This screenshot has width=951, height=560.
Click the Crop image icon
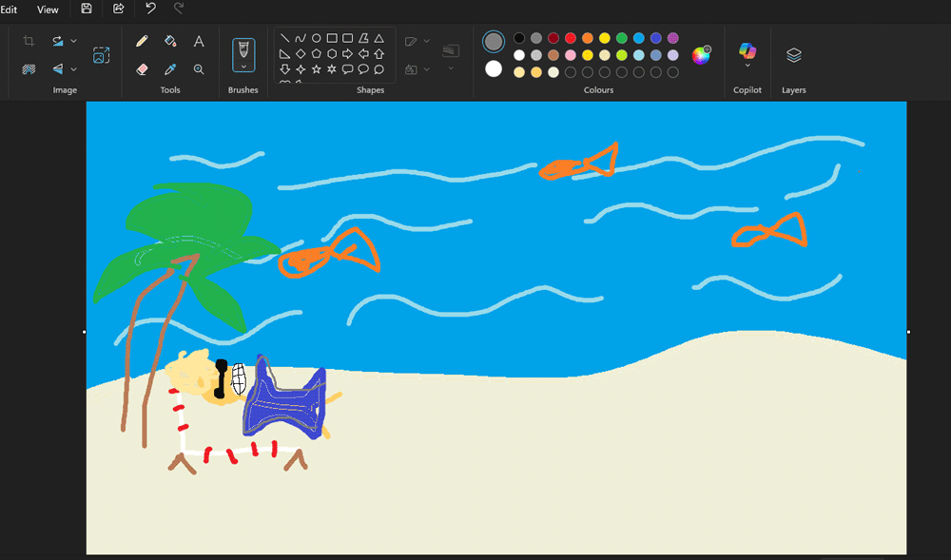coord(29,41)
